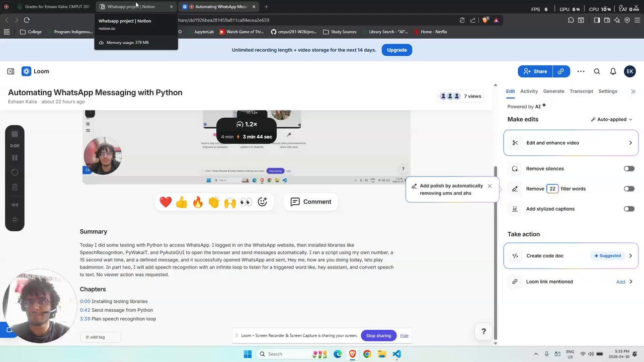This screenshot has height=362, width=644.
Task: Click the rewind icon on recorder bar
Action: click(x=15, y=205)
